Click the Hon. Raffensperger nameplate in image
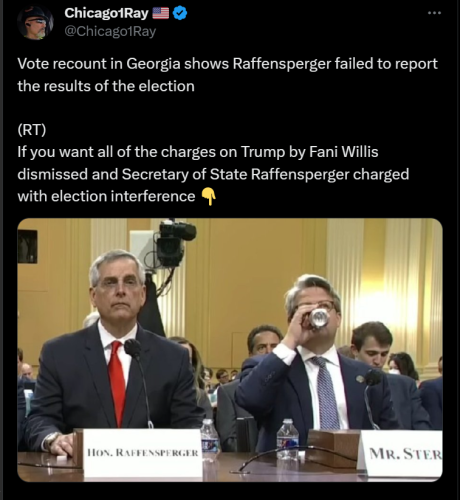Image resolution: width=460 pixels, height=500 pixels. [143, 453]
